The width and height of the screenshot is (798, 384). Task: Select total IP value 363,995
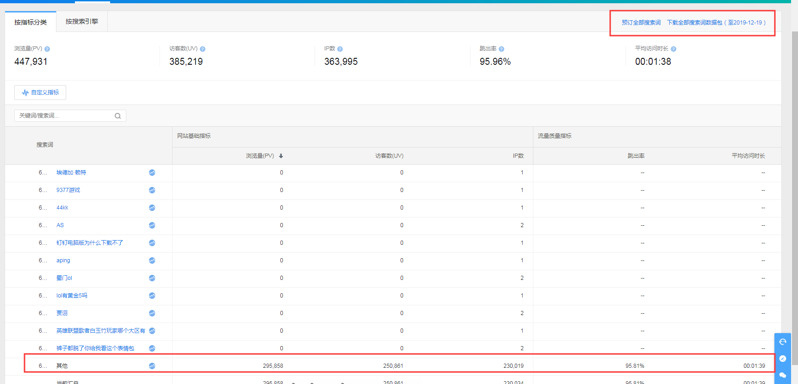click(x=341, y=62)
